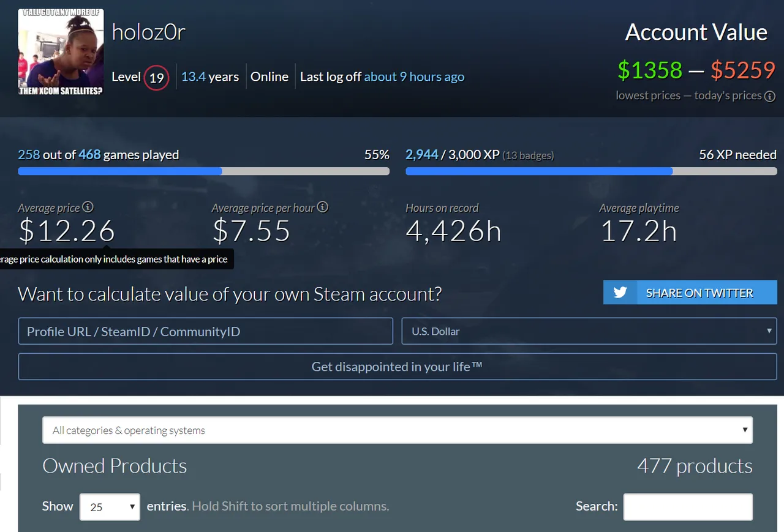Screen dimensions: 784x532
Task: Click the 55% games played percentage
Action: (377, 154)
